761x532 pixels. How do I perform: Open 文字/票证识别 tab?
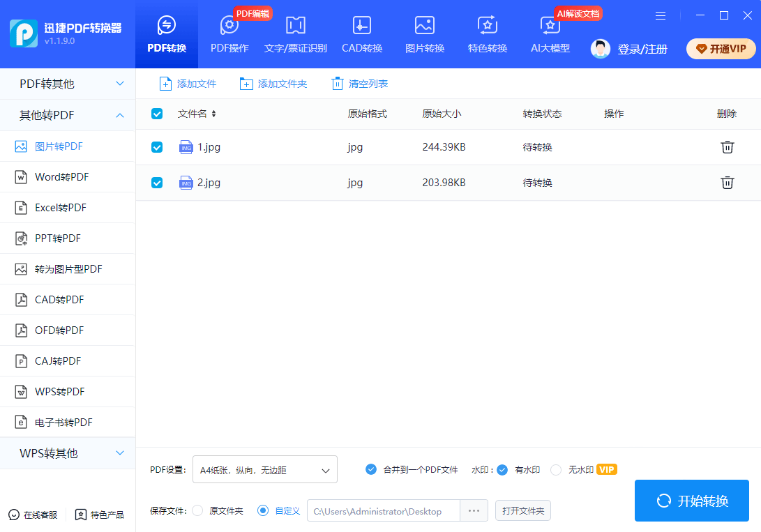pyautogui.click(x=295, y=34)
